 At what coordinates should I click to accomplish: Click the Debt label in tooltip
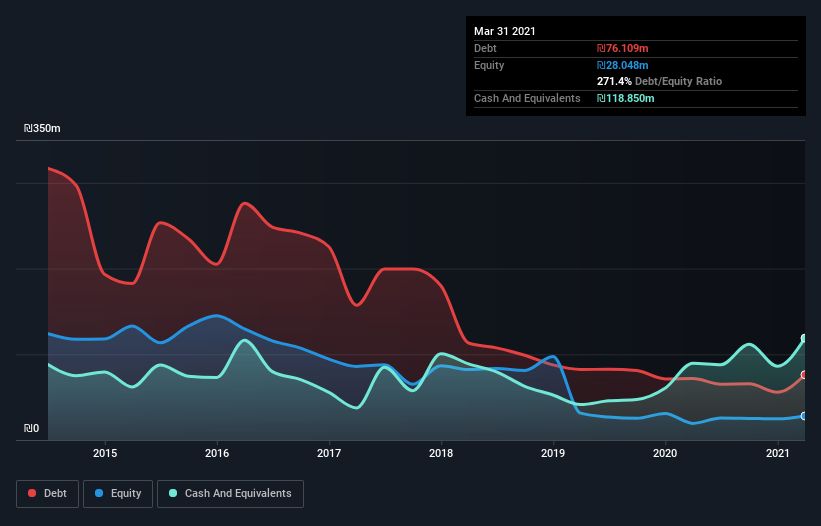485,48
